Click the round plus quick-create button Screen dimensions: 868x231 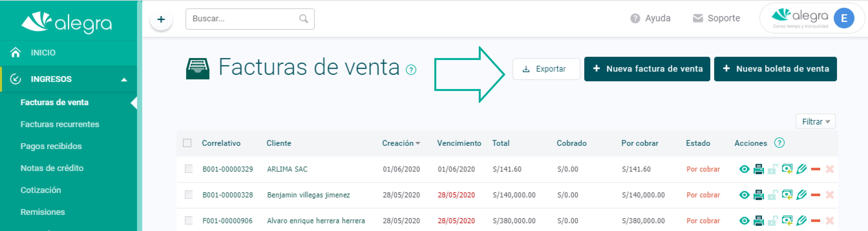click(x=161, y=19)
